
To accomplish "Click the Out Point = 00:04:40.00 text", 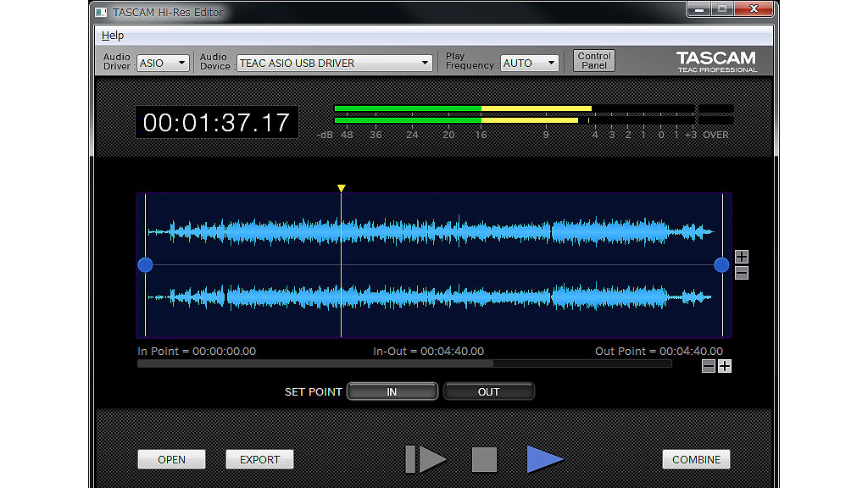I will click(x=659, y=352).
